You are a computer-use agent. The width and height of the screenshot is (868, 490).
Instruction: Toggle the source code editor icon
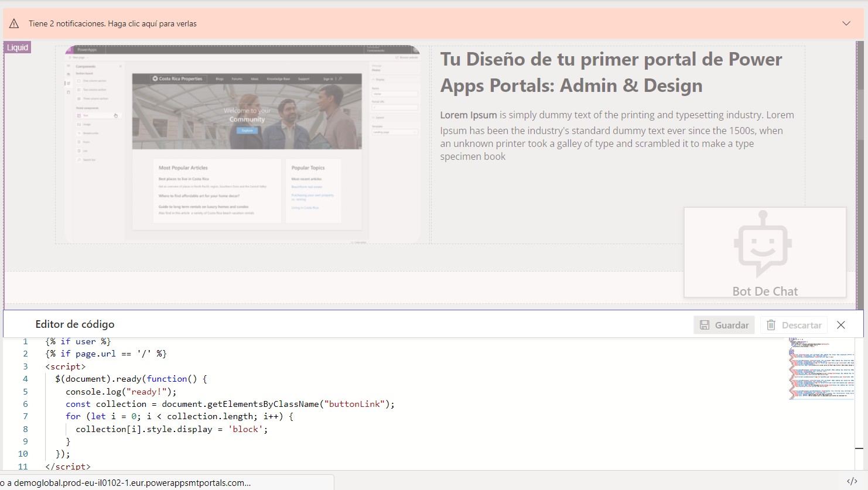pyautogui.click(x=852, y=481)
